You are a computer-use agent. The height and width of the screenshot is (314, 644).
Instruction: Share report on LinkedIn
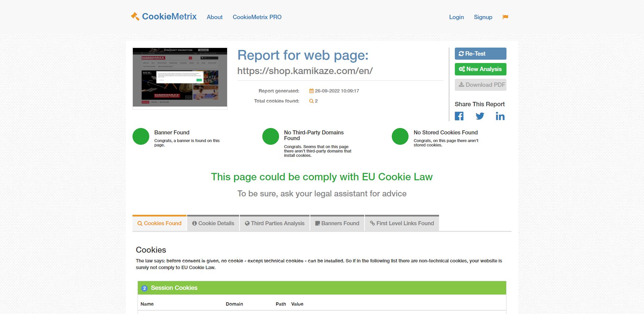tap(500, 116)
